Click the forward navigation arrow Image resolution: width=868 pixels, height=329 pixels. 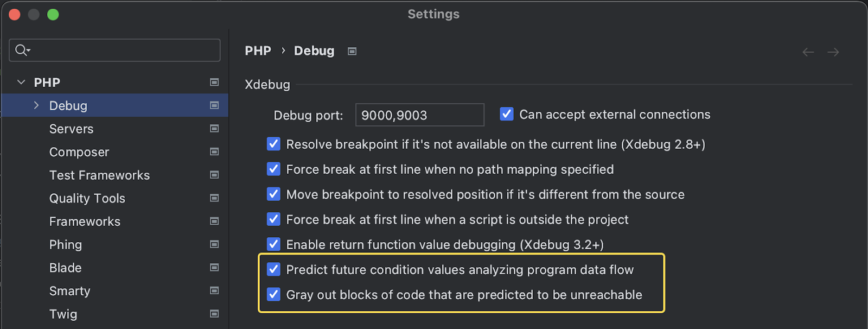coord(833,52)
